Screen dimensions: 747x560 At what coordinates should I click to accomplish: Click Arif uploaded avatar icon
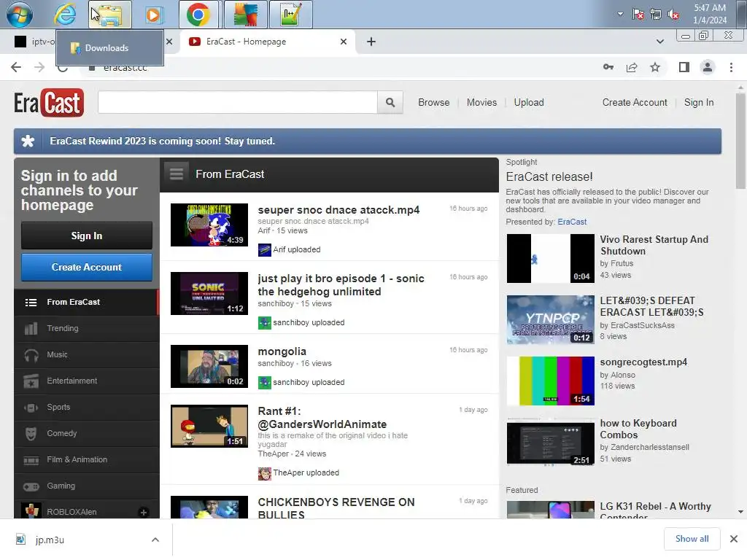[x=264, y=249]
